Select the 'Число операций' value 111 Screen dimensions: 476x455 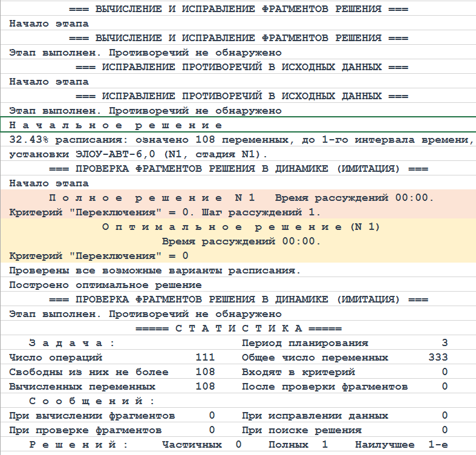click(205, 358)
